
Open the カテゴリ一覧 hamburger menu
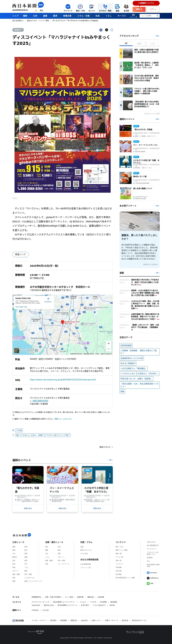click(x=133, y=16)
